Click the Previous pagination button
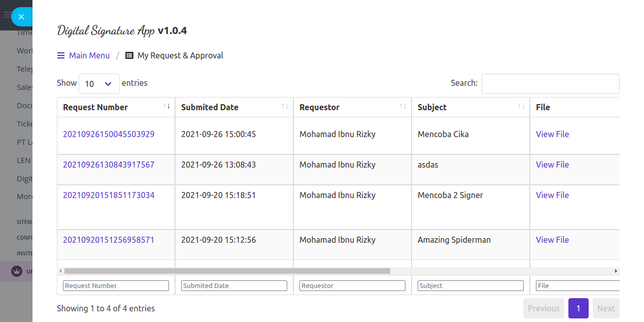The height and width of the screenshot is (322, 644). pyautogui.click(x=544, y=308)
